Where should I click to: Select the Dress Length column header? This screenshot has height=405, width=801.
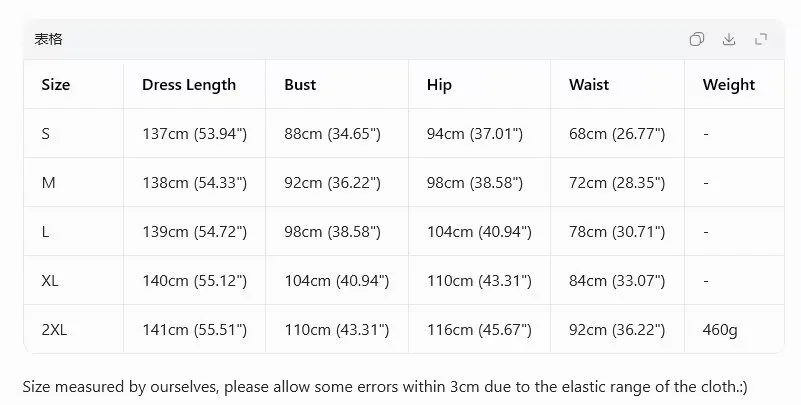[189, 85]
